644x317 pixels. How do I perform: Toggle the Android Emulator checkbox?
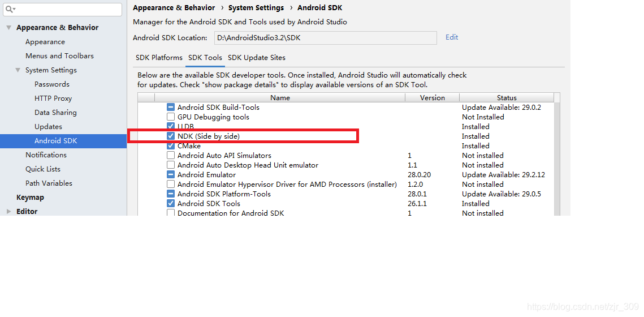pos(171,175)
